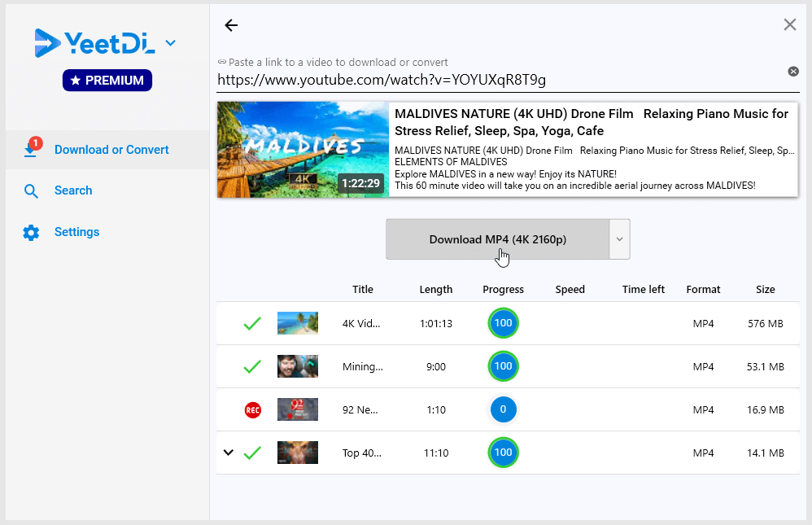Click the red REC icon on 92 Ne row
Viewport: 812px width, 525px height.
point(253,410)
